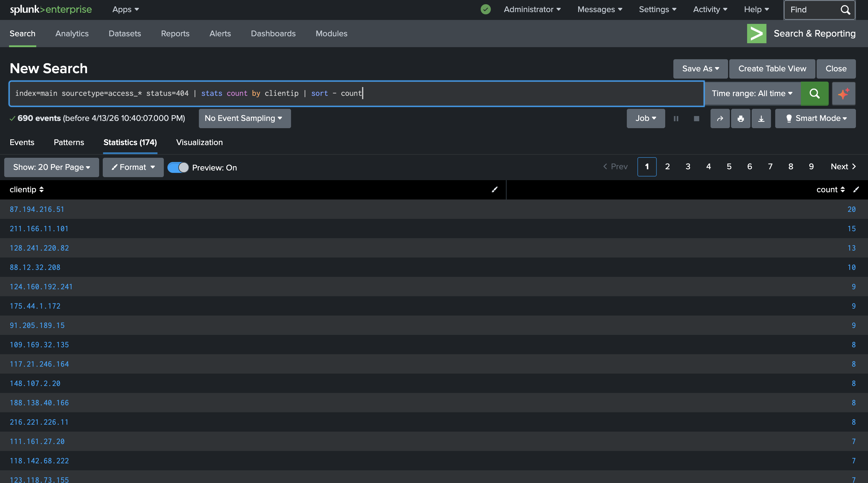Open the Dashboards nav item
This screenshot has width=868, height=483.
click(x=273, y=33)
